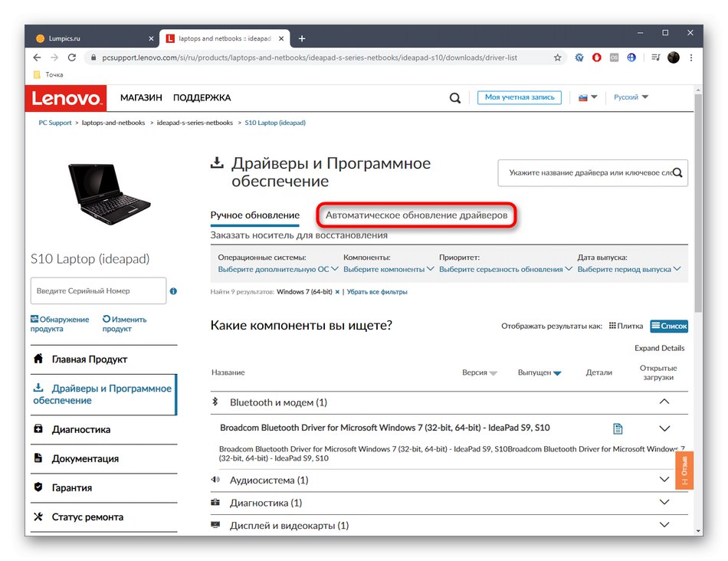Viewport: 728px width, 561px height.
Task: Click the Lenovo logo
Action: tap(65, 98)
